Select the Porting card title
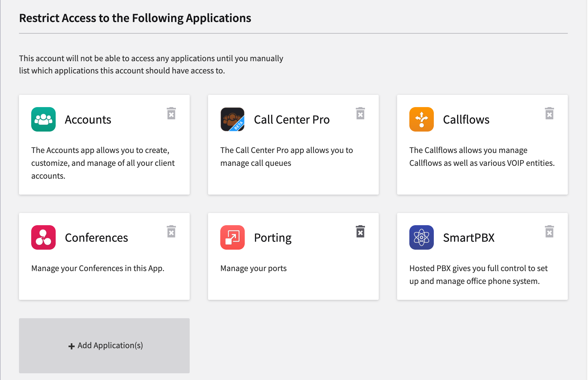This screenshot has height=380, width=588. tap(273, 238)
